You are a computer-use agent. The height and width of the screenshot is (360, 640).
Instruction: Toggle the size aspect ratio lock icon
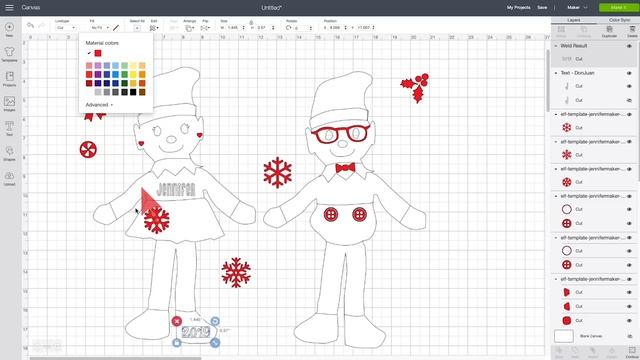pyautogui.click(x=251, y=23)
